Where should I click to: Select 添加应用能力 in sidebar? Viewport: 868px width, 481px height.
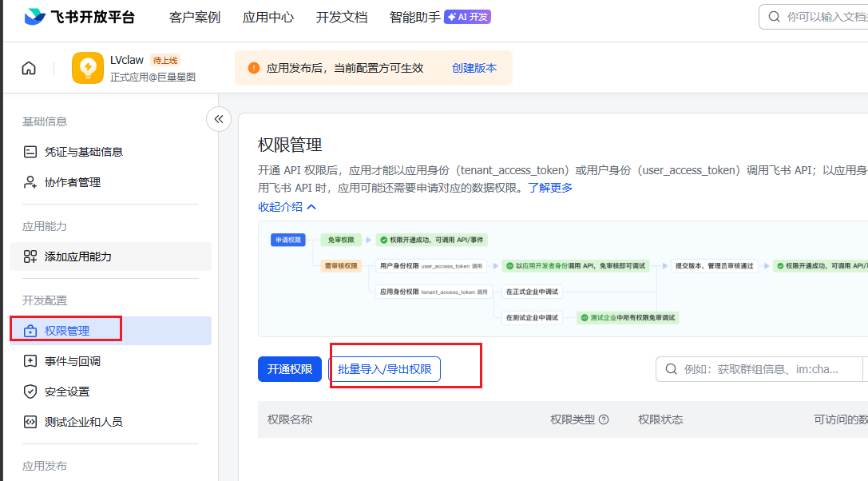click(77, 256)
